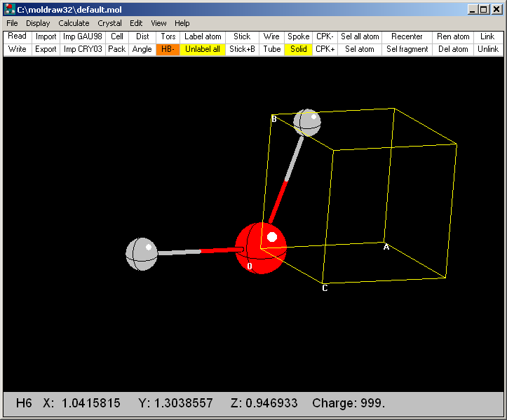Click the Ren atom button

point(453,36)
